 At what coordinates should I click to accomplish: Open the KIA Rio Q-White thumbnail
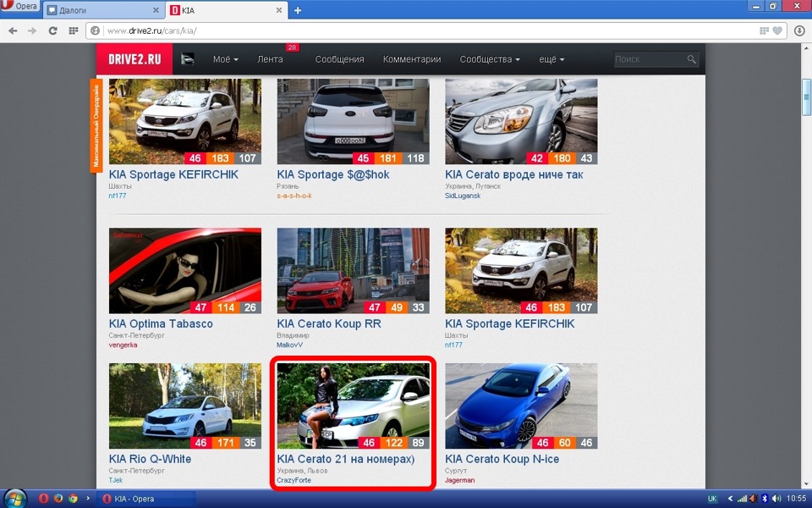[185, 406]
